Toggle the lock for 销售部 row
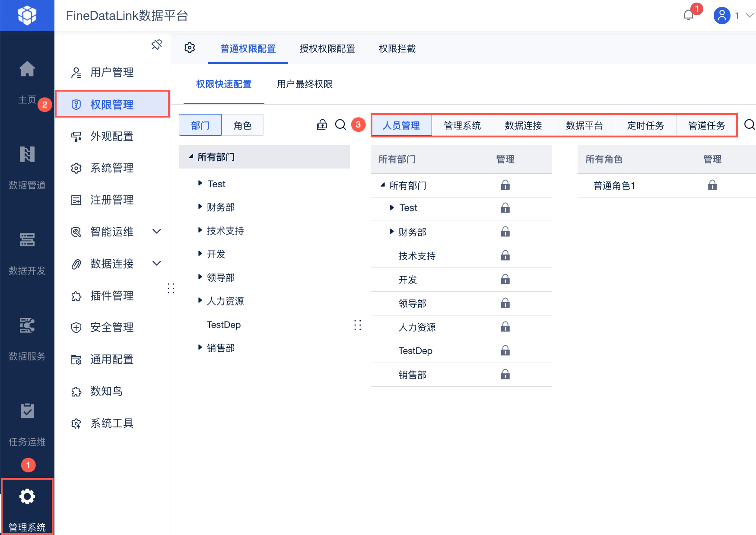756x535 pixels. point(505,375)
